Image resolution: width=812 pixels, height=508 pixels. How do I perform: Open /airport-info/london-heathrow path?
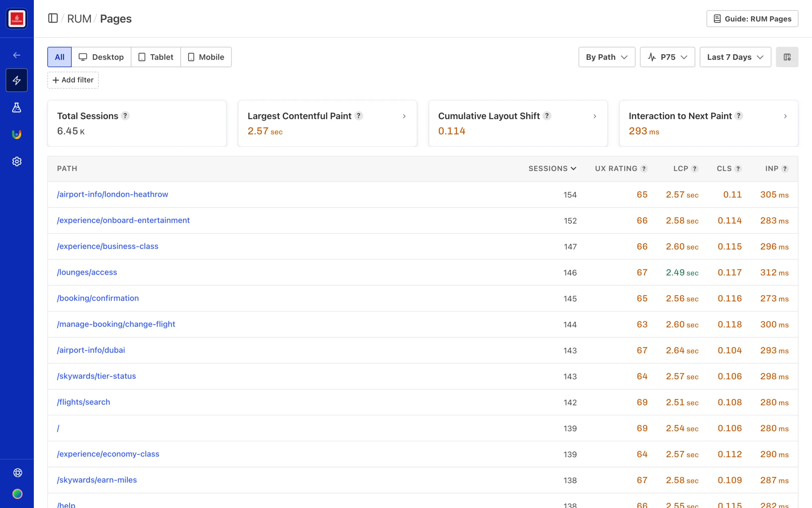click(112, 194)
